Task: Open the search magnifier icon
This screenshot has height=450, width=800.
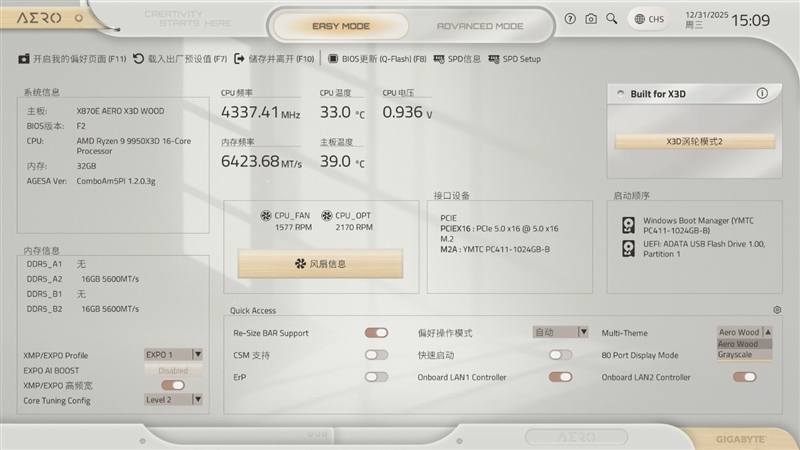Action: click(x=612, y=19)
